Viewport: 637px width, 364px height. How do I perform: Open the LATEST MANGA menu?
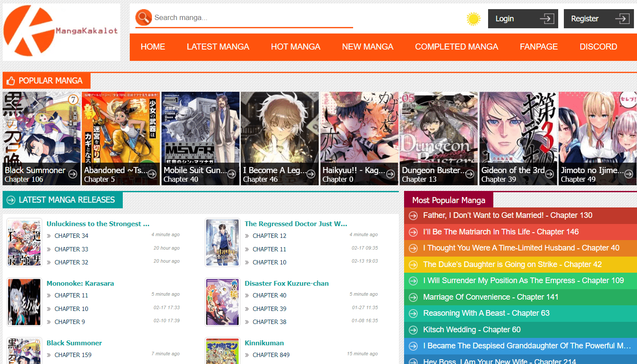click(x=218, y=47)
